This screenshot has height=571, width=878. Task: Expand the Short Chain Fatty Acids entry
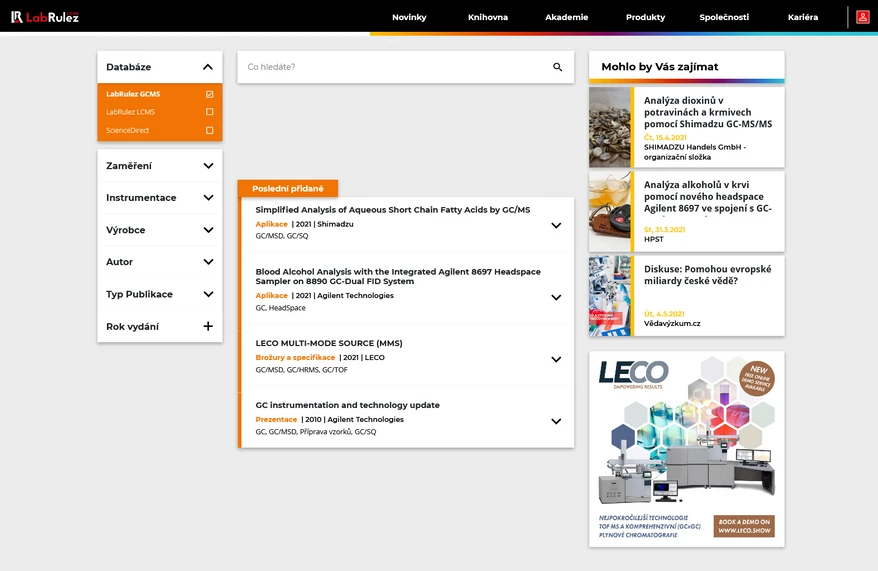pyautogui.click(x=556, y=225)
